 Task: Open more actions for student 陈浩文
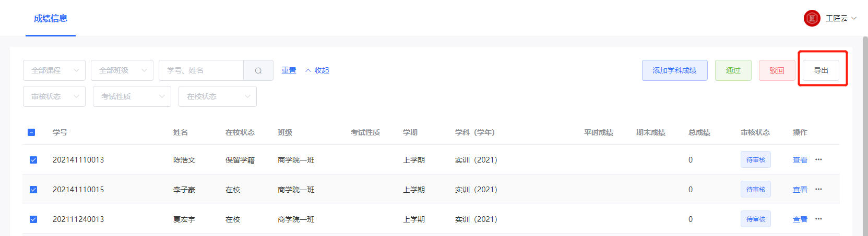pyautogui.click(x=818, y=160)
